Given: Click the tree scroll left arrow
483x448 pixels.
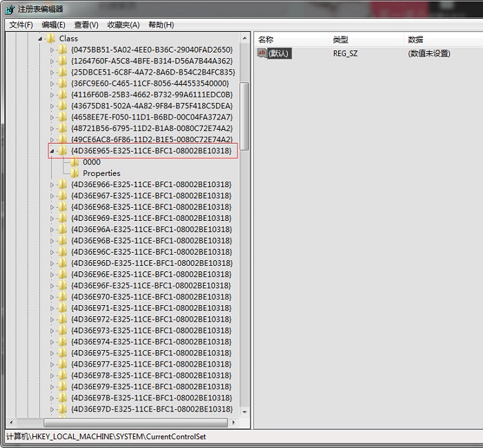Looking at the screenshot, I should tap(11, 422).
